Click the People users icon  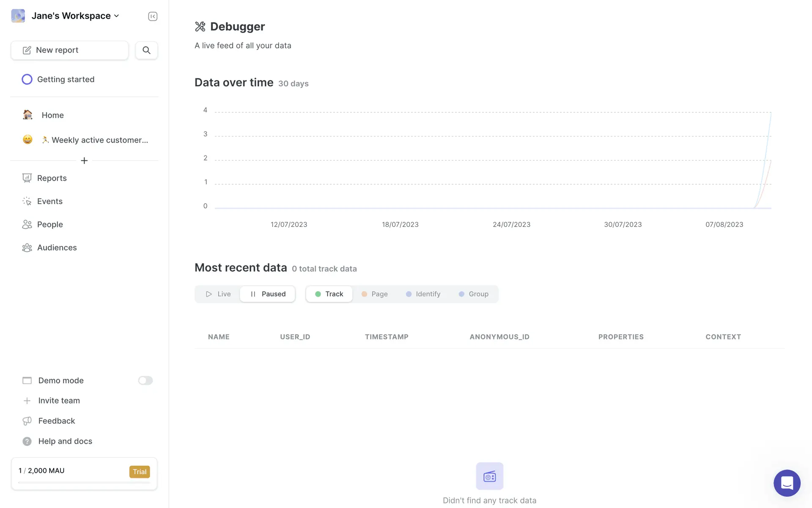(27, 224)
